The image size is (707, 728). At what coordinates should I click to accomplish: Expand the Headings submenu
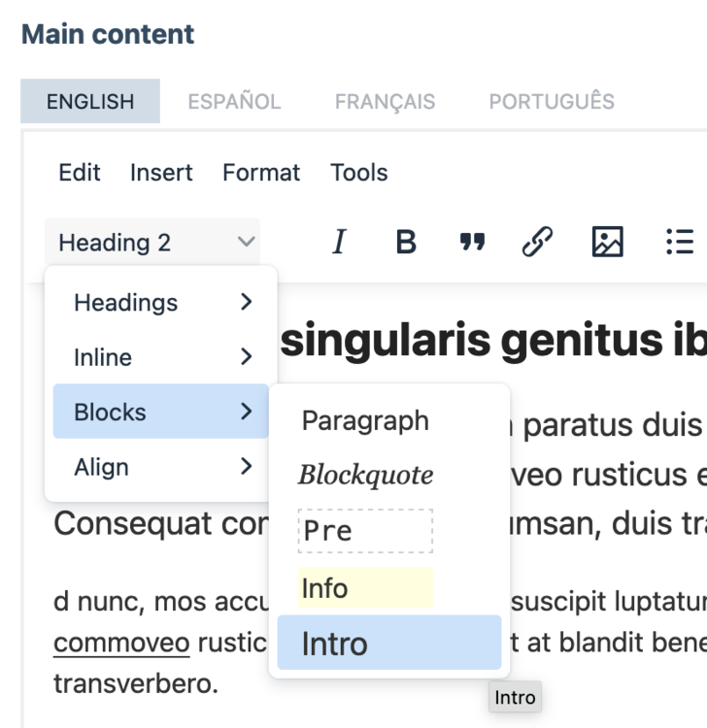click(160, 302)
